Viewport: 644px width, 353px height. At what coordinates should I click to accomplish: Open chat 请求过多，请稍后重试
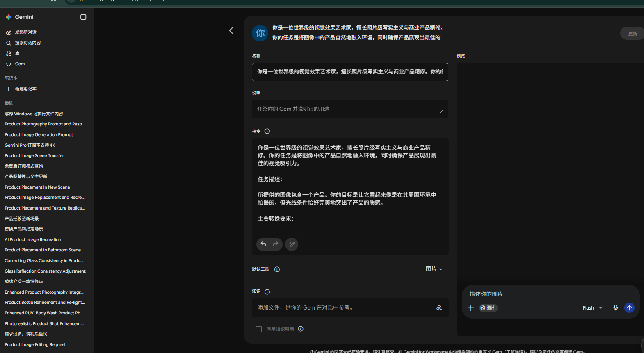point(26,334)
